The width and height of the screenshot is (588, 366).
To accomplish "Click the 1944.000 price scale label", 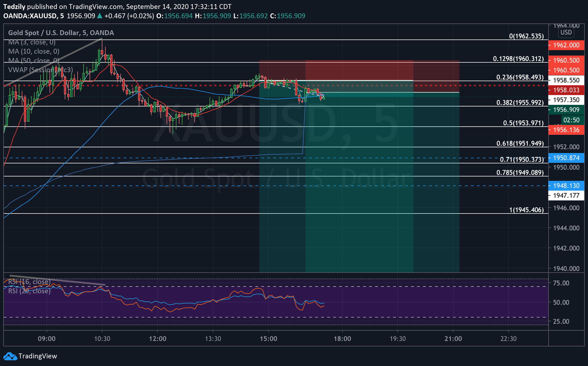I will pyautogui.click(x=566, y=228).
